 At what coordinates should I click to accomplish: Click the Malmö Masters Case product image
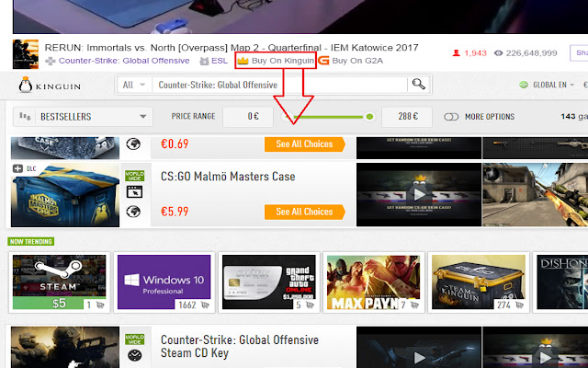(65, 195)
